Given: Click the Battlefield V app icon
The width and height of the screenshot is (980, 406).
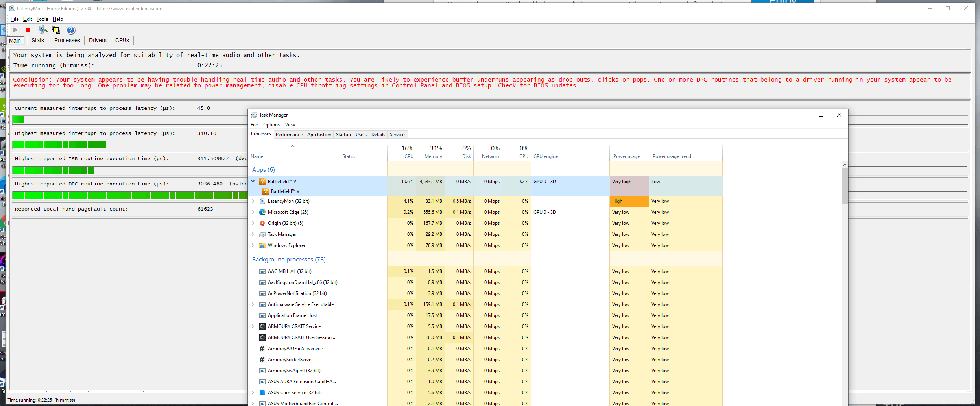Looking at the screenshot, I should click(x=262, y=182).
